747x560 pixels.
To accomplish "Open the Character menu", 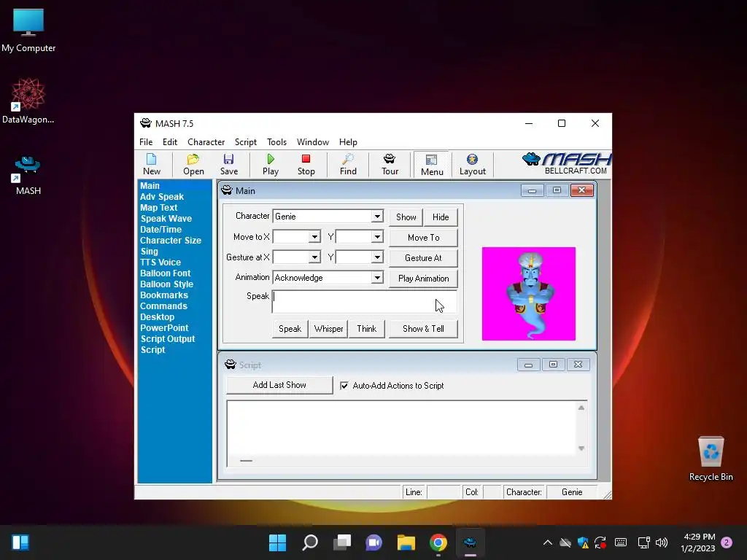I will (206, 142).
